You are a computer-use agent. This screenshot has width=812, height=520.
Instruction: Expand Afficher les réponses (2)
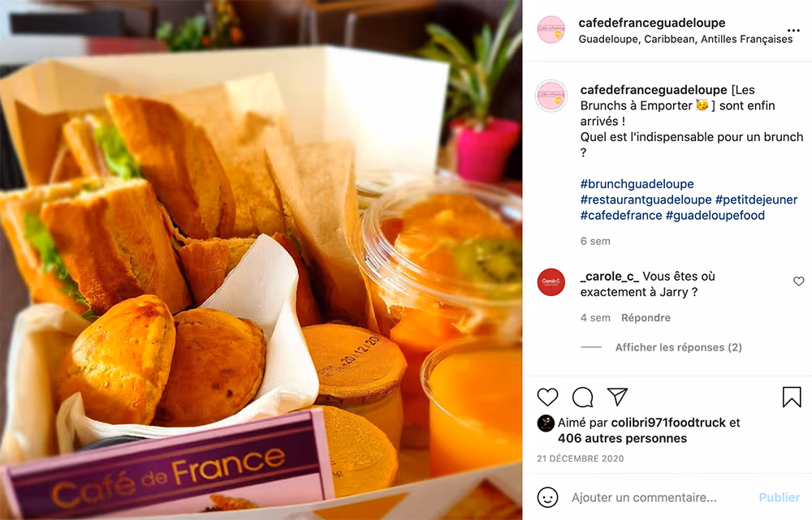678,347
